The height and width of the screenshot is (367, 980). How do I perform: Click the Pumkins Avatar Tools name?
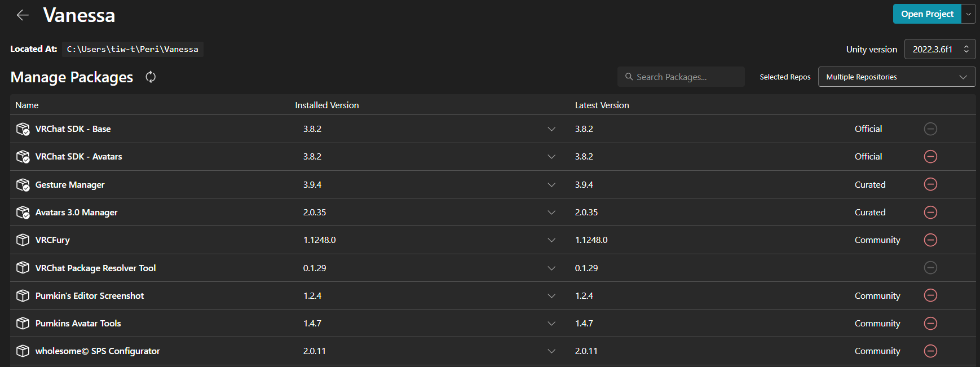pos(78,324)
